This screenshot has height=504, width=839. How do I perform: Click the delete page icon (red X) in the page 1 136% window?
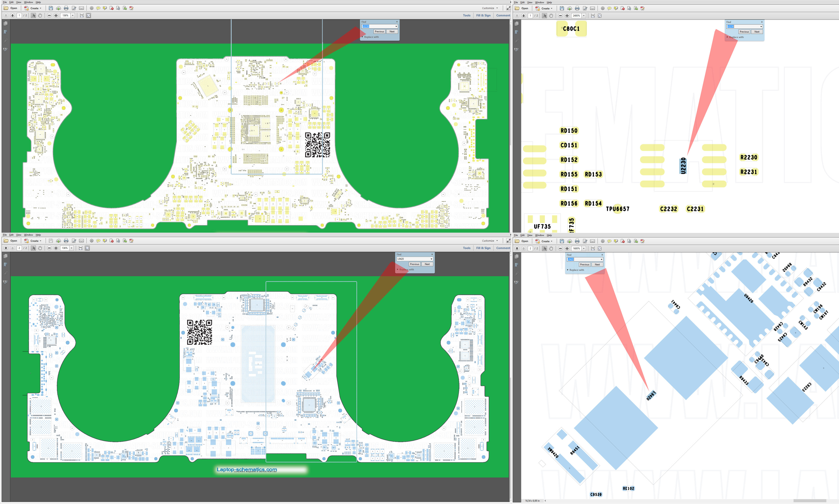(111, 8)
